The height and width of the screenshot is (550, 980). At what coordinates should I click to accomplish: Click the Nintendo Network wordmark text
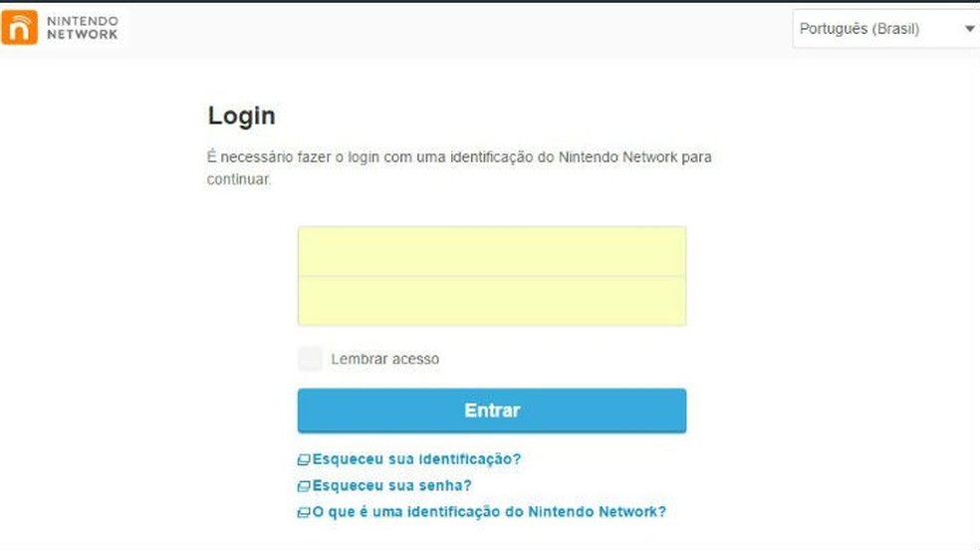[x=83, y=28]
